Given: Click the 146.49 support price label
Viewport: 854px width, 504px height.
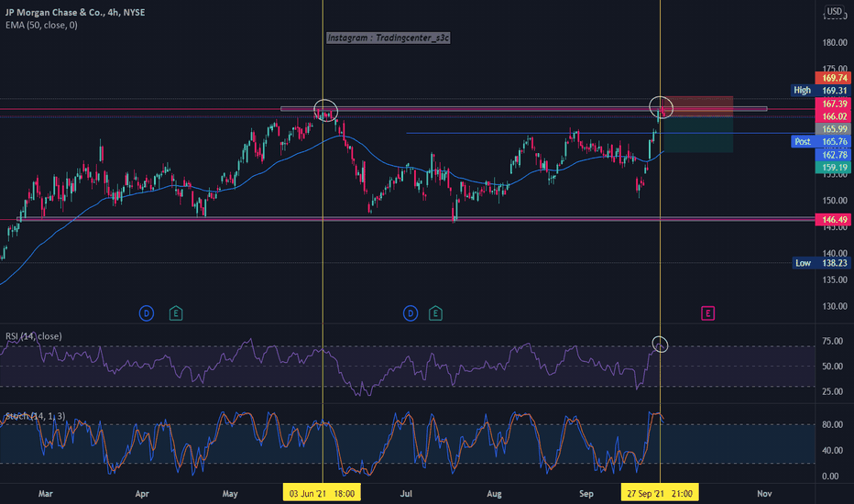Looking at the screenshot, I should [x=833, y=220].
